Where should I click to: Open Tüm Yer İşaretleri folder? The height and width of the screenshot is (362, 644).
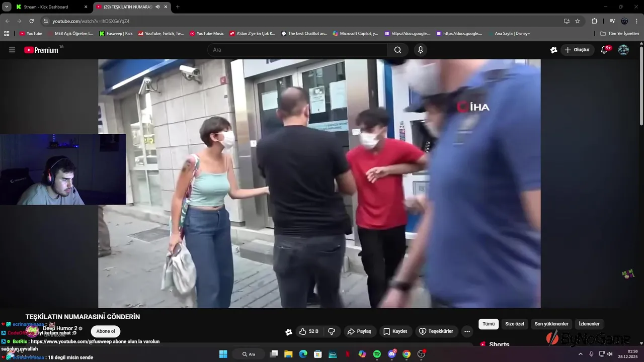tap(619, 33)
